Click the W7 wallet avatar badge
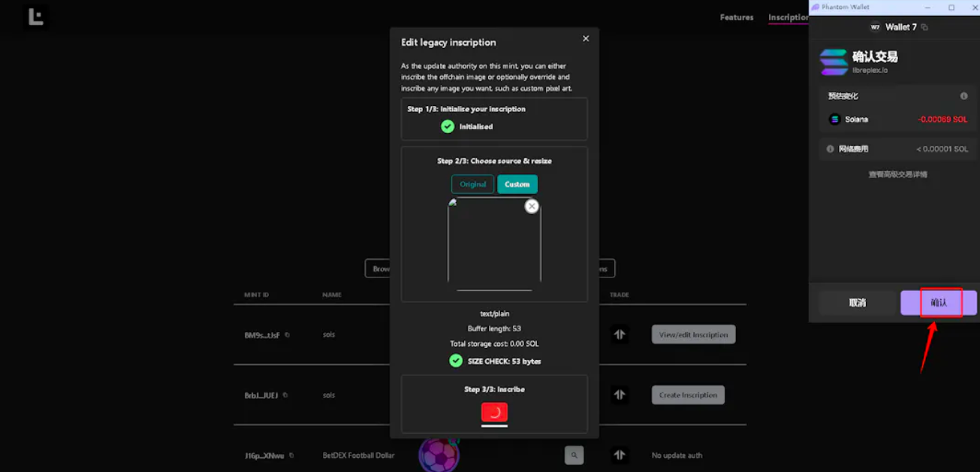The width and height of the screenshot is (980, 472). click(875, 27)
